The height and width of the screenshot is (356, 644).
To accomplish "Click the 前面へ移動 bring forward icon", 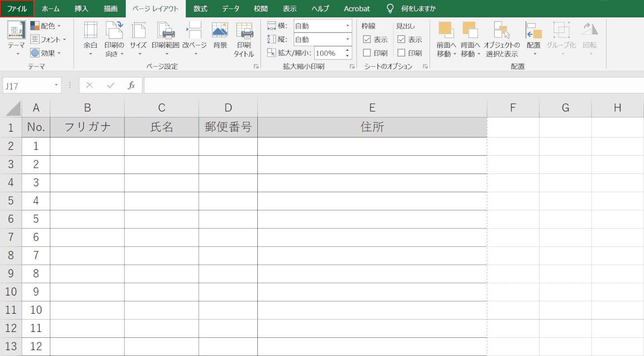I will (x=446, y=30).
